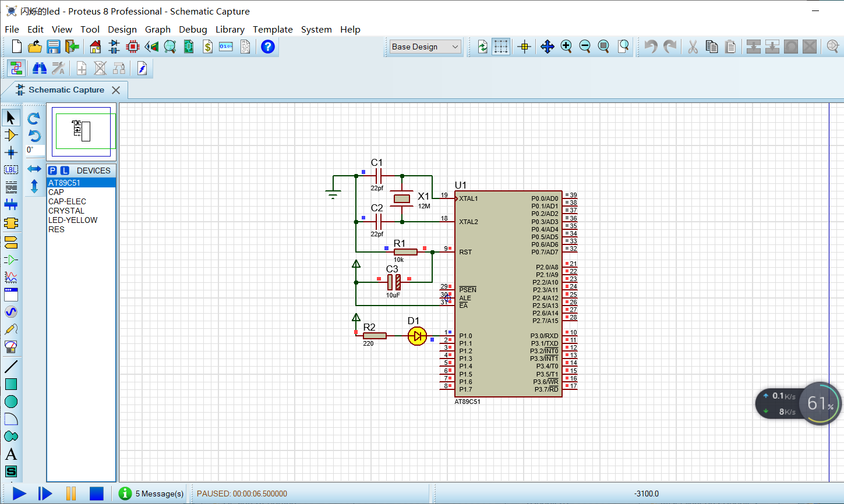Click the L library manage button
This screenshot has height=504, width=844.
(65, 171)
